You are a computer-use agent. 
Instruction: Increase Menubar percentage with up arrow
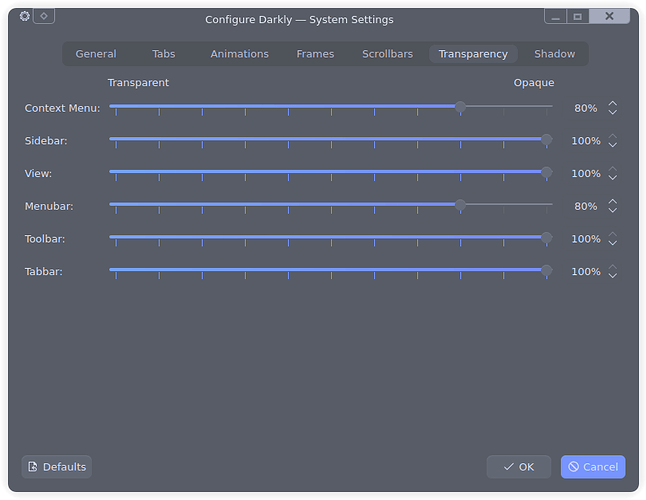pos(613,201)
